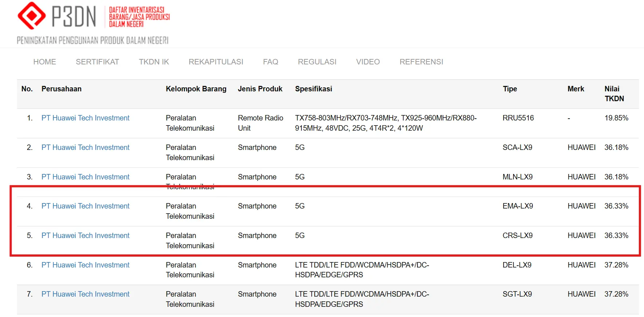Image resolution: width=644 pixels, height=317 pixels.
Task: Click the Peningkatan Penggunaan Produk Dalam Negeri slogan
Action: pyautogui.click(x=93, y=40)
